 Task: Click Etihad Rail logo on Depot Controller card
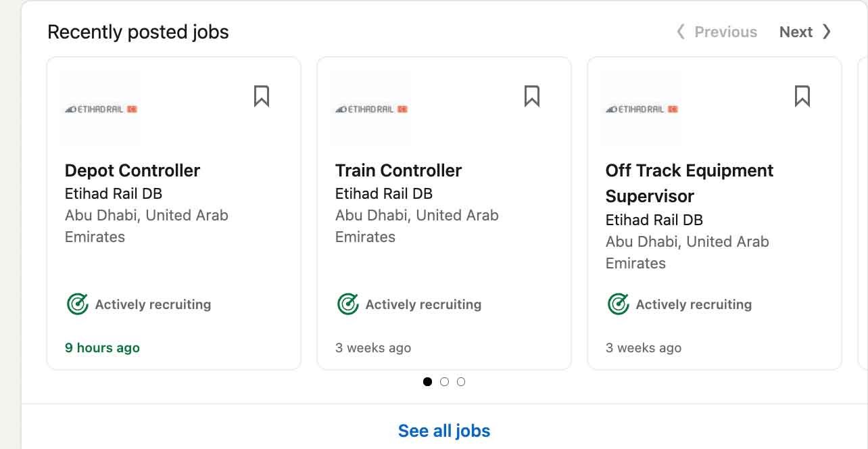click(x=101, y=109)
